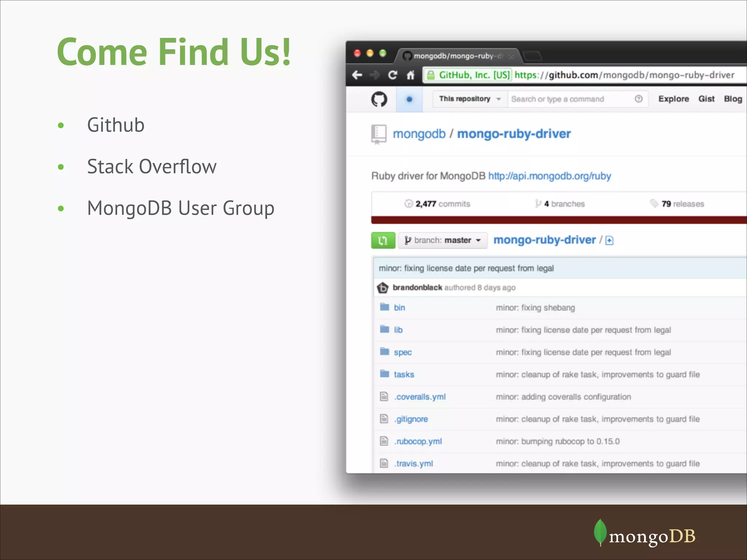The width and height of the screenshot is (747, 560).
Task: View the 2,477 commits
Action: [437, 204]
